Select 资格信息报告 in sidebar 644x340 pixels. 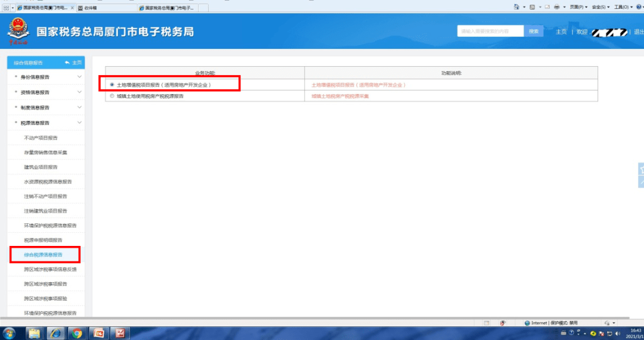35,92
